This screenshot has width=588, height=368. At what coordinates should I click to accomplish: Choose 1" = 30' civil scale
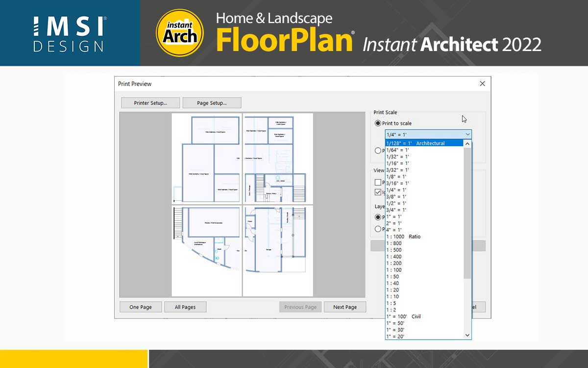(424, 330)
